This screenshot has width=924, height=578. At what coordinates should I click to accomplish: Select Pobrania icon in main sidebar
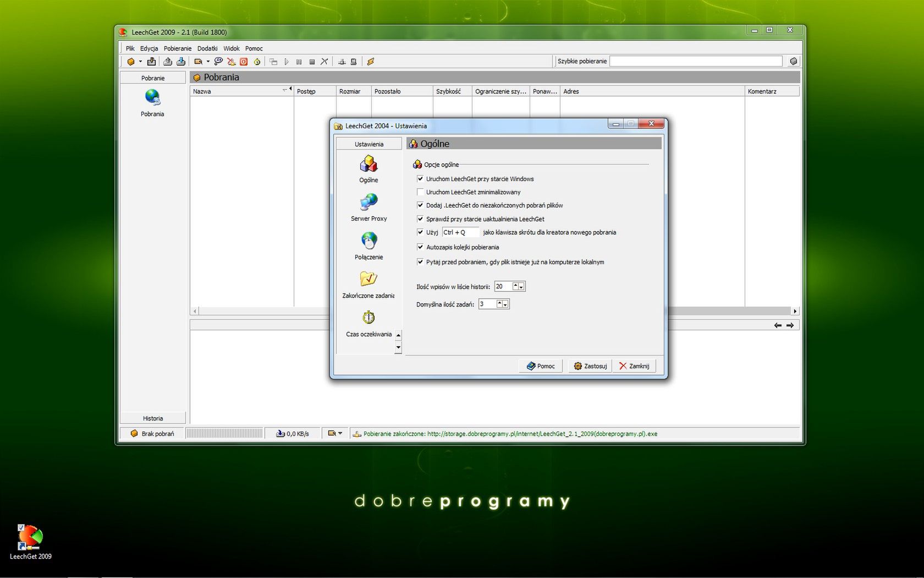coord(152,103)
